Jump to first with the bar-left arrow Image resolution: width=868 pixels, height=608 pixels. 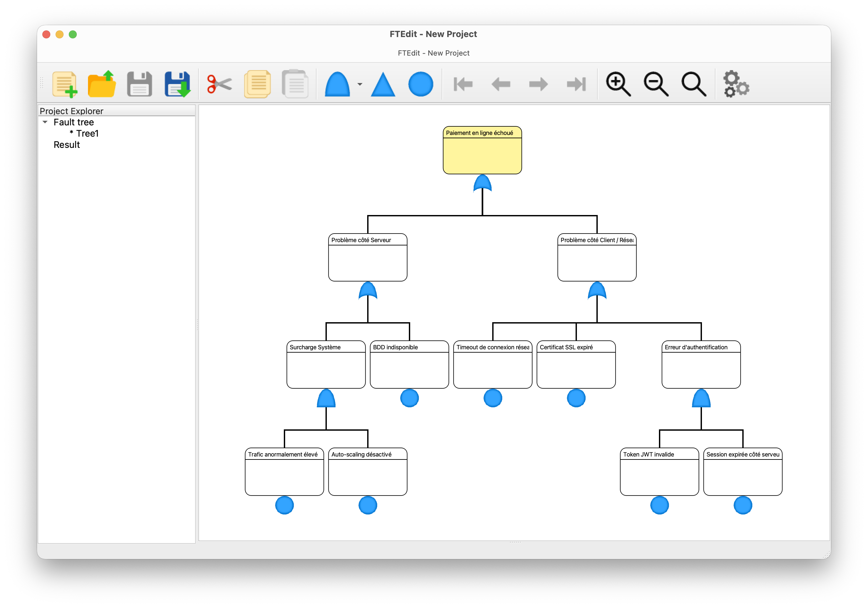463,84
